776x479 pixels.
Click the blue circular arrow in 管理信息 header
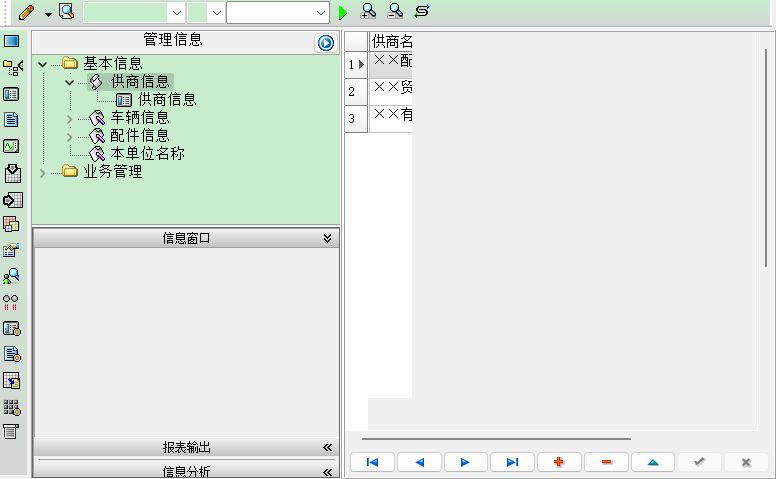coord(326,43)
